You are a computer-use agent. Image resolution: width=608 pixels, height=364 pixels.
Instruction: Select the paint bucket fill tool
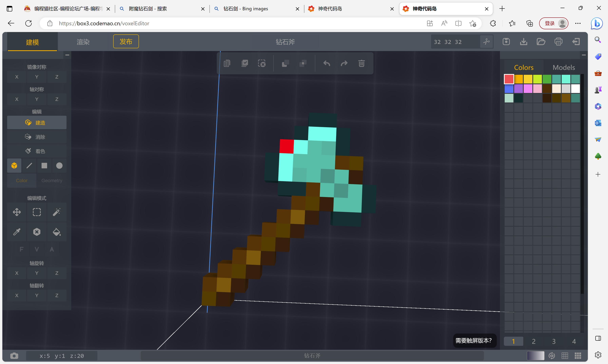point(57,232)
